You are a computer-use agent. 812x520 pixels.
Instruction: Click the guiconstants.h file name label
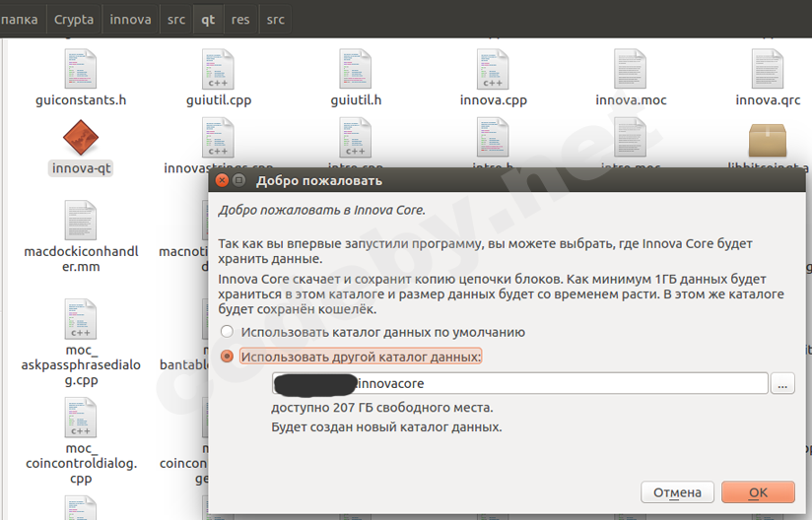click(81, 99)
